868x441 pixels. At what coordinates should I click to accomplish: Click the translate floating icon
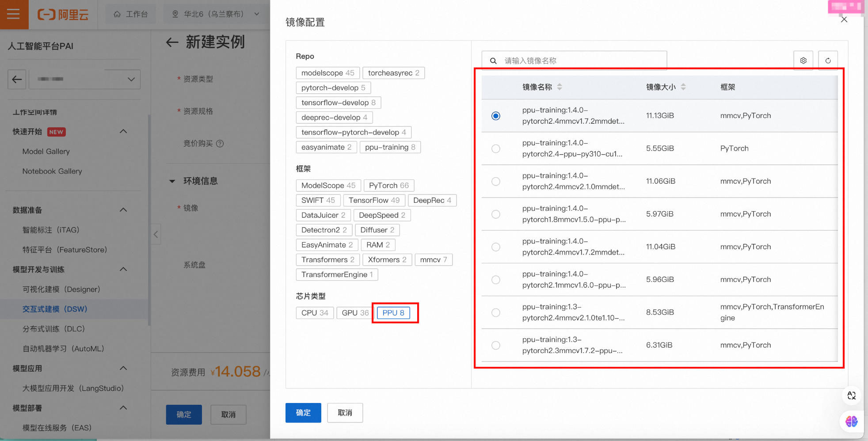coord(852,395)
